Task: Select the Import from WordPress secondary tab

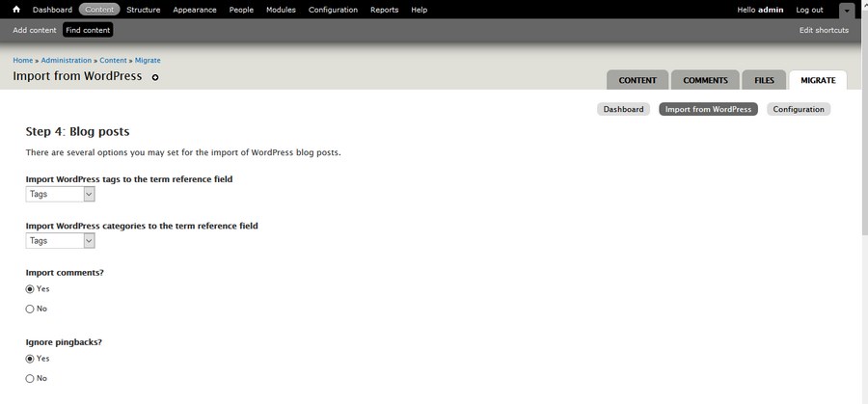Action: coord(708,109)
